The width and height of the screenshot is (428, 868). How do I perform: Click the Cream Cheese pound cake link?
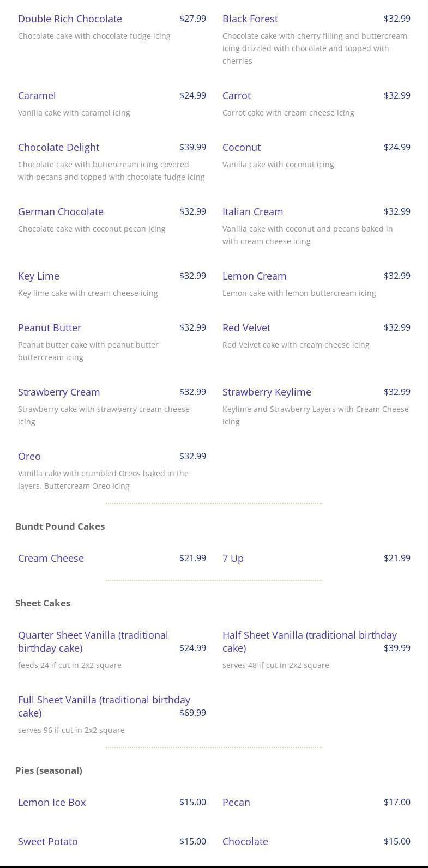51,558
